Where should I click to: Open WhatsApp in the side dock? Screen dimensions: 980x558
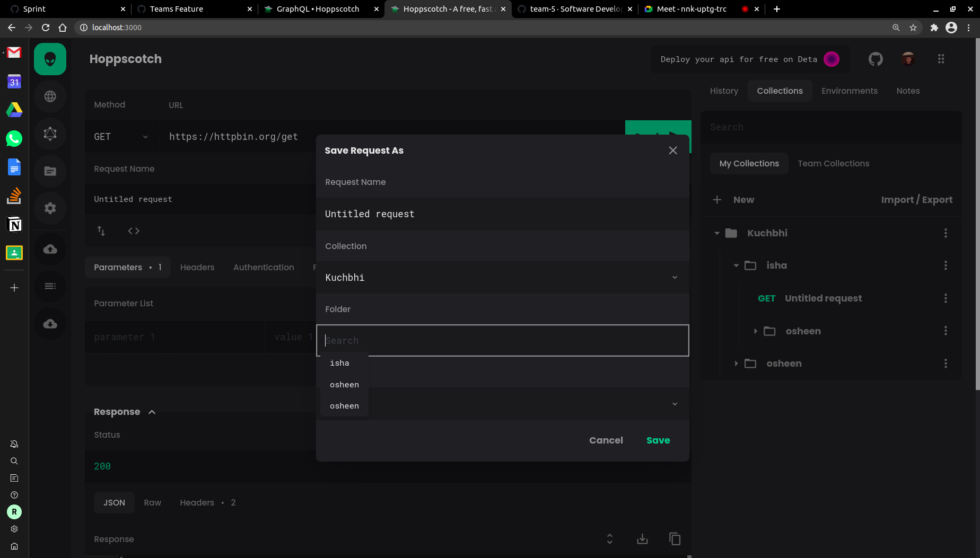tap(14, 138)
